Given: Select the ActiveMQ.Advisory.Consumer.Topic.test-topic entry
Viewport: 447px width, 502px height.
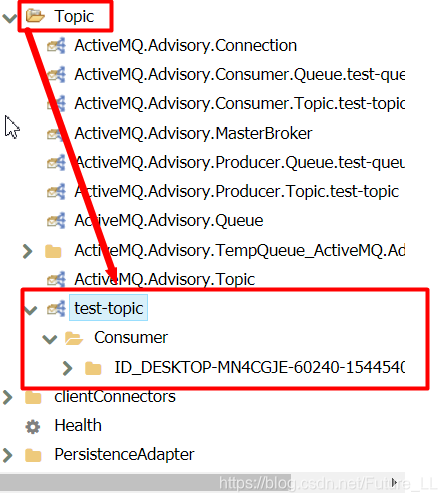Looking at the screenshot, I should [x=240, y=104].
